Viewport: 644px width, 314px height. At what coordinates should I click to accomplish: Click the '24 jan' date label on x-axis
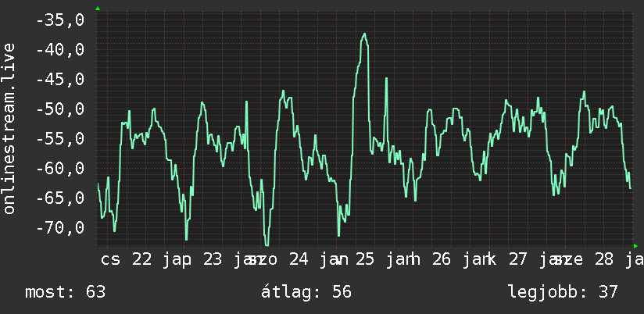pos(319,260)
